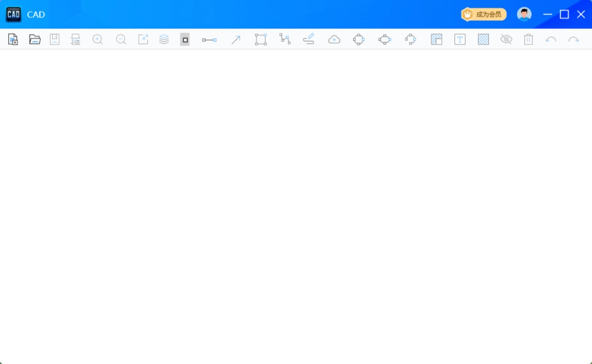The image size is (592, 364).
Task: Select the hatch fill tool
Action: coord(483,39)
